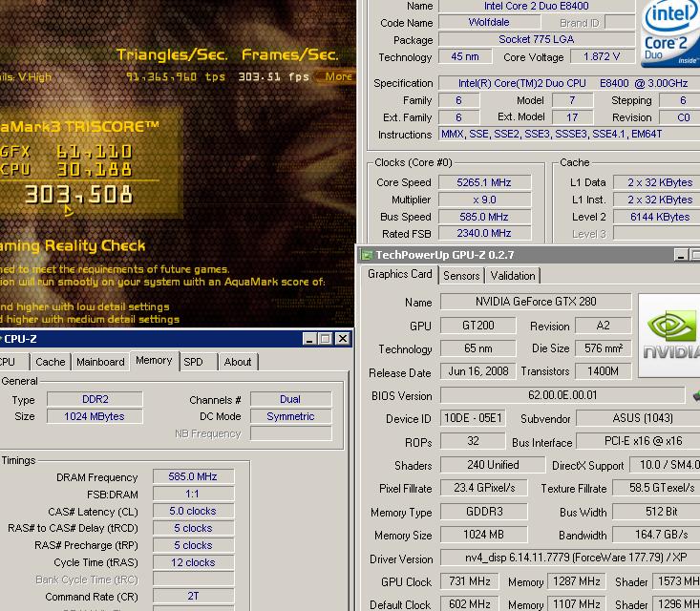Screen dimensions: 700x611
Task: Click the Triangles/Sec value 91,365,960 tps
Action: pyautogui.click(x=176, y=76)
